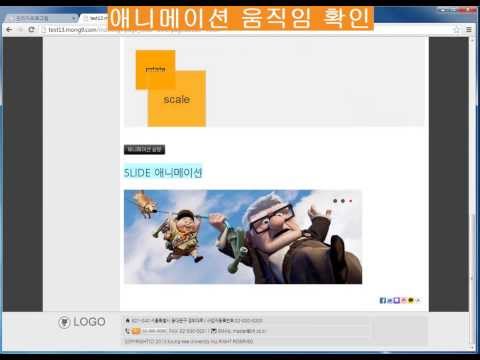Click the purple square share icon
The height and width of the screenshot is (360, 480).
397,300
